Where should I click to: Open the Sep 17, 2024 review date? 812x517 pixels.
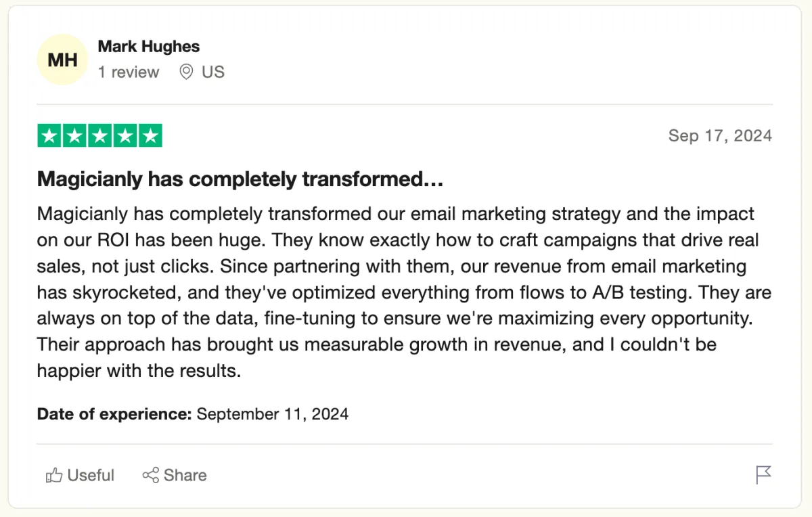tap(720, 135)
